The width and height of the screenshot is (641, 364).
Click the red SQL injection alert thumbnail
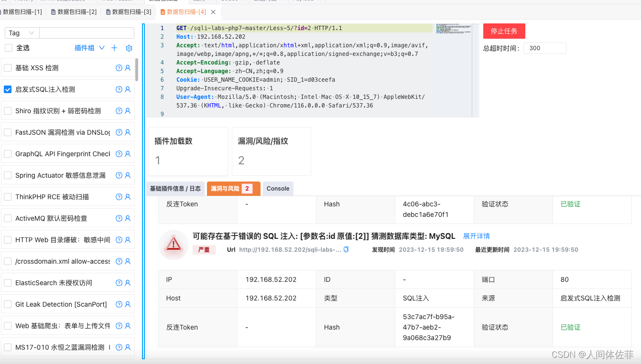(174, 245)
